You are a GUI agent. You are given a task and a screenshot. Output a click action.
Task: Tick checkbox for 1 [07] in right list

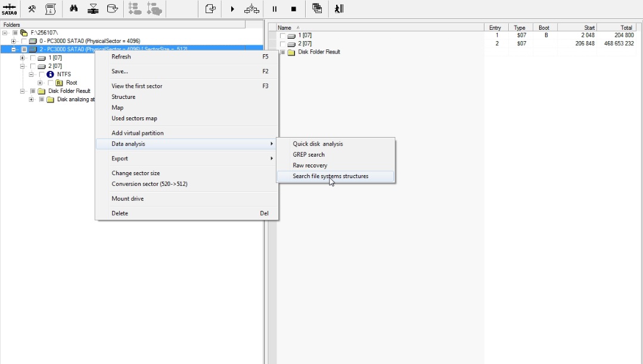click(x=282, y=36)
